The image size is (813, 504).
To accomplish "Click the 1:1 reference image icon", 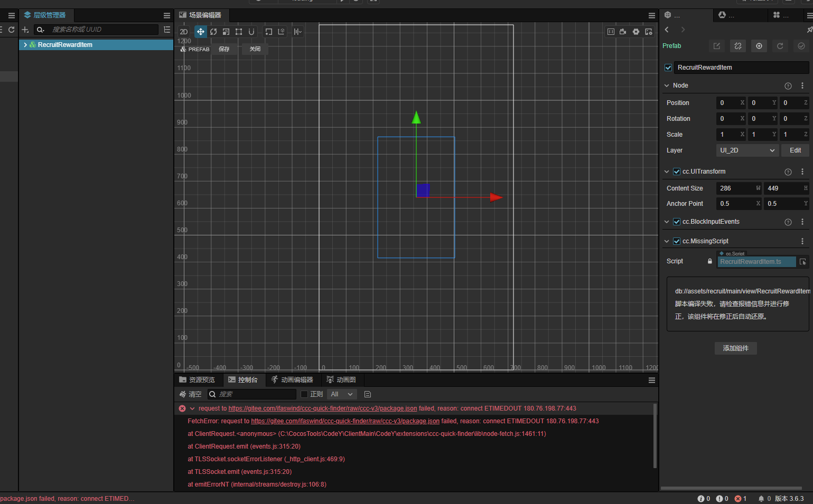I will [611, 32].
